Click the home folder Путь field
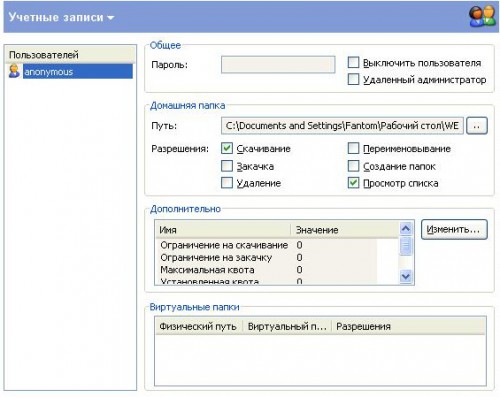 (x=342, y=126)
